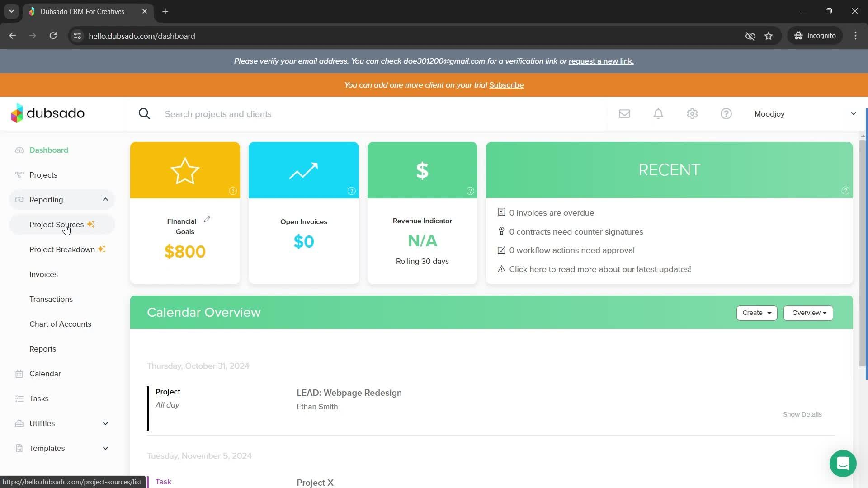Screen dimensions: 868x488
Task: Edit Financial Goals pencil icon
Action: click(x=207, y=220)
